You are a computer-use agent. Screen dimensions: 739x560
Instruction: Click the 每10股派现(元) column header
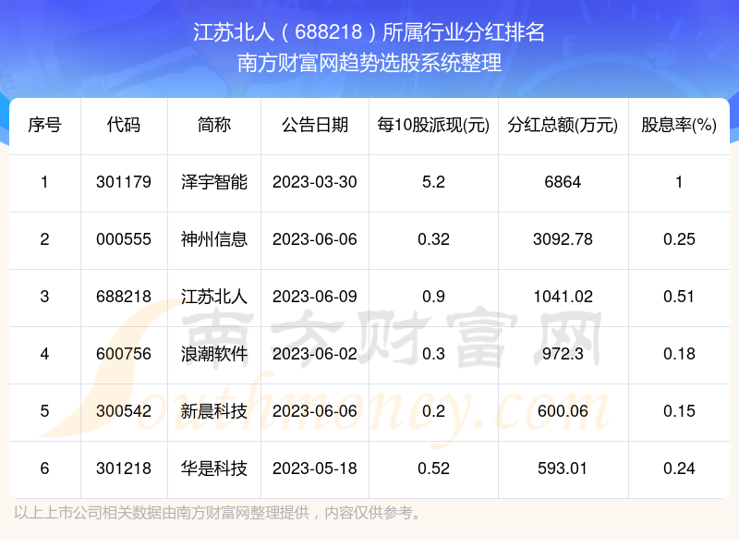pos(432,126)
